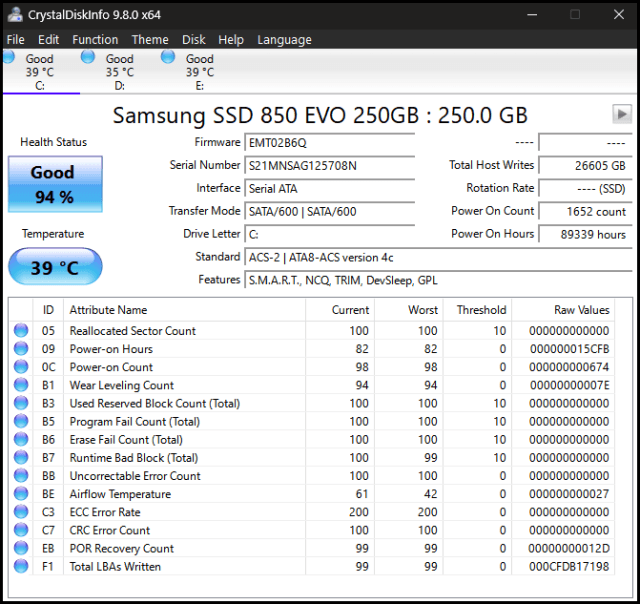The image size is (640, 604).
Task: Click Total Host Writes value 26605 GB
Action: coord(585,166)
